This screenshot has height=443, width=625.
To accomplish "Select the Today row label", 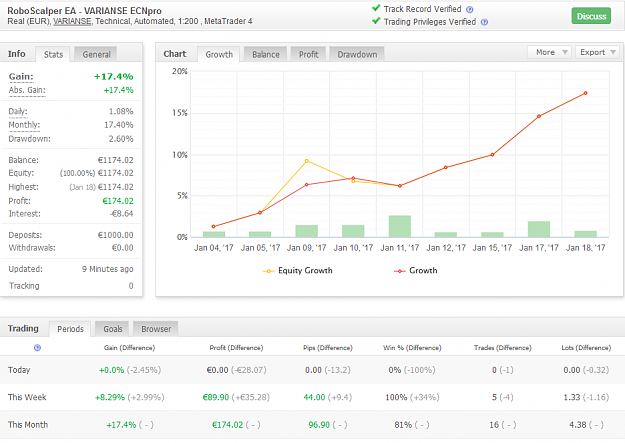I will click(19, 370).
